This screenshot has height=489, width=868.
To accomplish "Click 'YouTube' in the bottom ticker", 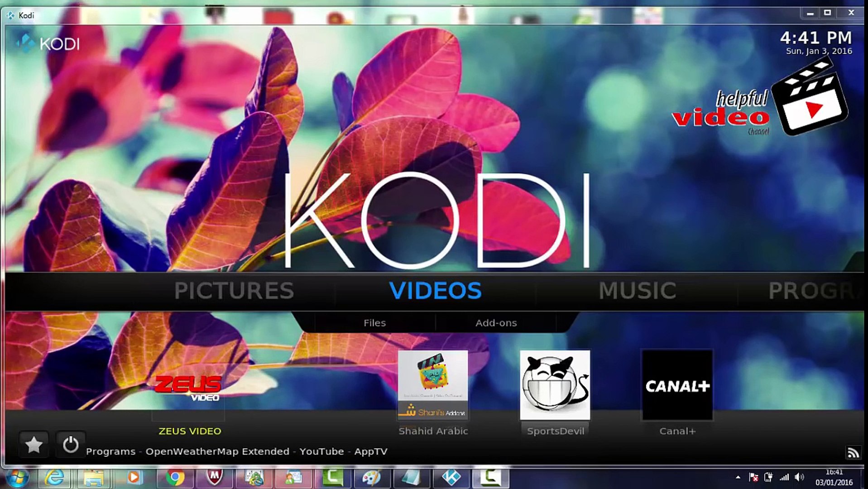I will tap(321, 451).
